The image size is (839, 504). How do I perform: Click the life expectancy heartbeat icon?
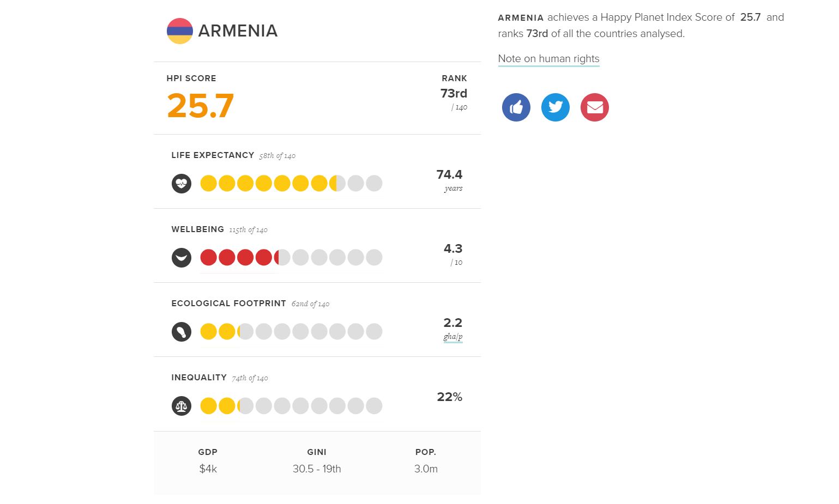click(182, 184)
